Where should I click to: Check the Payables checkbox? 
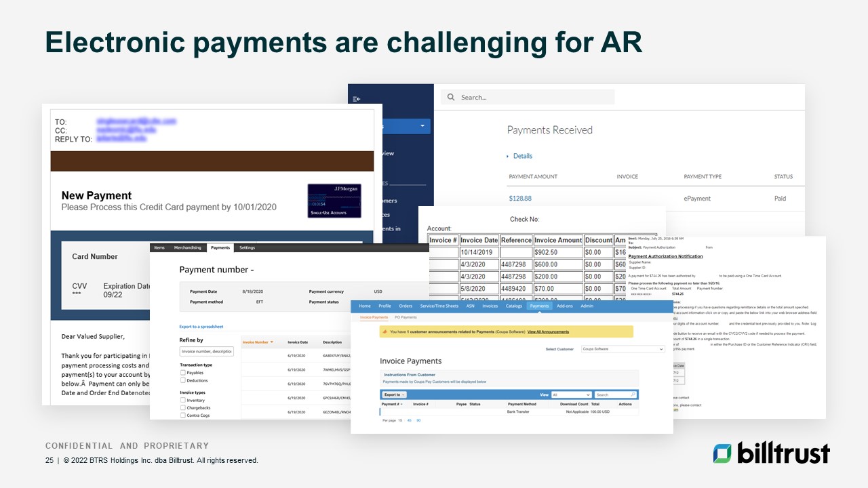click(183, 373)
